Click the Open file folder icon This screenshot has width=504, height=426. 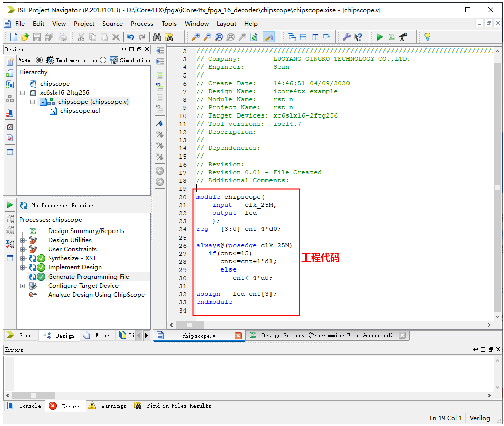point(25,37)
